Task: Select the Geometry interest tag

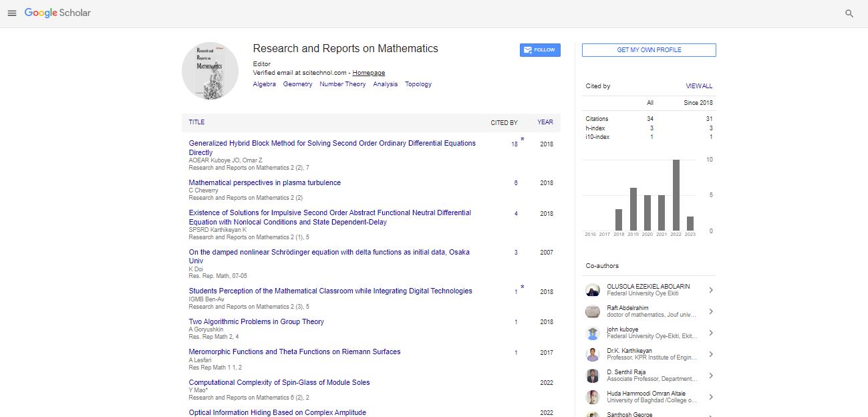Action: (x=297, y=84)
